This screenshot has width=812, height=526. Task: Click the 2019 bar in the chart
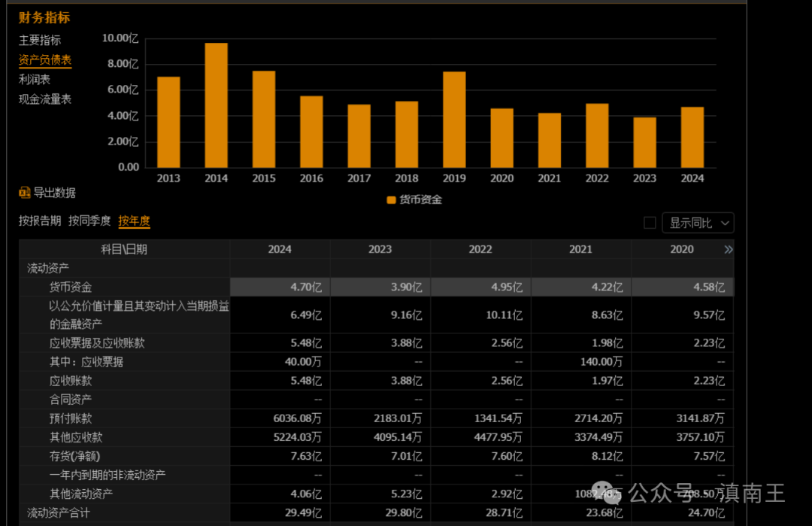coord(454,120)
